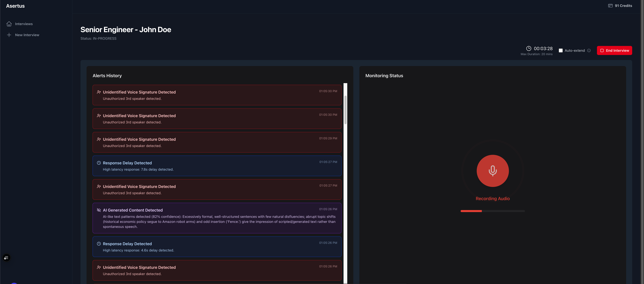
Task: Click the Asertus app title
Action: pyautogui.click(x=15, y=6)
